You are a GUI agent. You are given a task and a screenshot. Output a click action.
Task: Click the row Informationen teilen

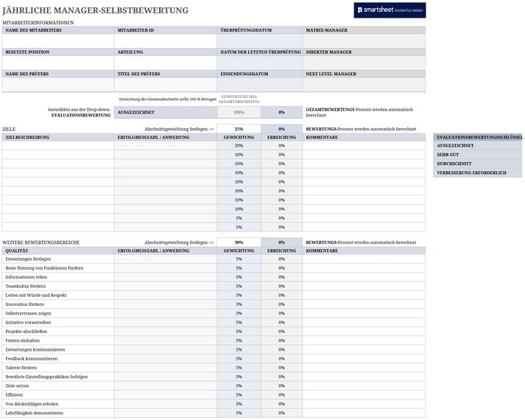[214, 277]
